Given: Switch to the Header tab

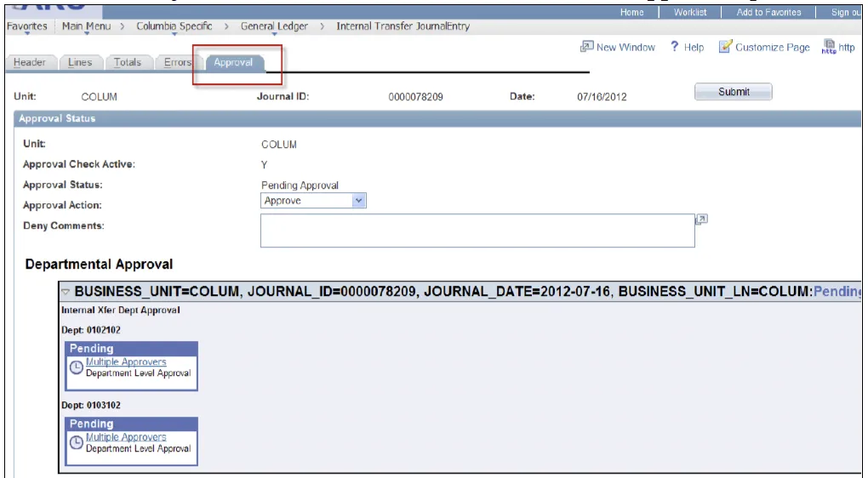Looking at the screenshot, I should click(x=31, y=63).
